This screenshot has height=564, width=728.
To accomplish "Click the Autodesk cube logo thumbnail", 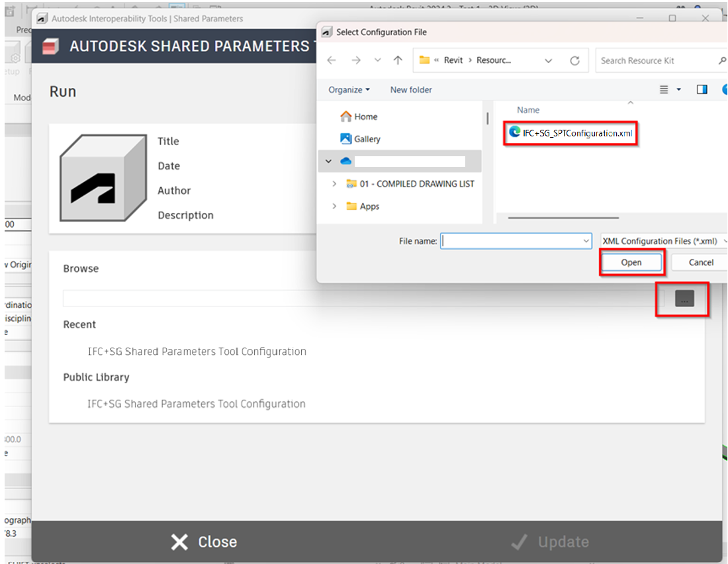I will coord(103,177).
